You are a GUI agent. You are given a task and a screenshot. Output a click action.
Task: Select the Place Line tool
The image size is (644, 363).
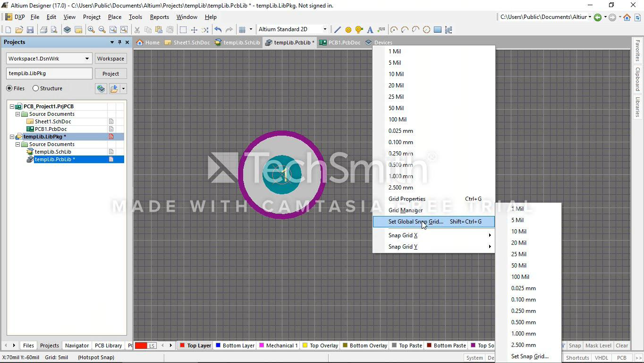(x=338, y=30)
